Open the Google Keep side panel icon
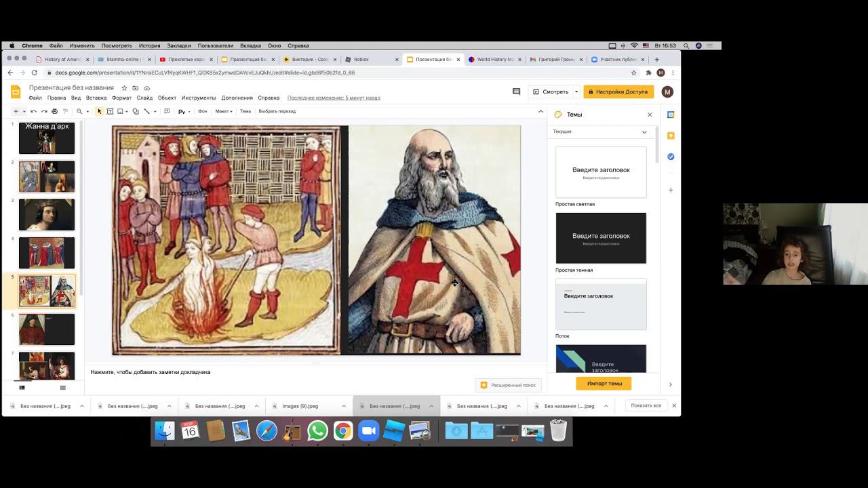The image size is (868, 488). [671, 136]
